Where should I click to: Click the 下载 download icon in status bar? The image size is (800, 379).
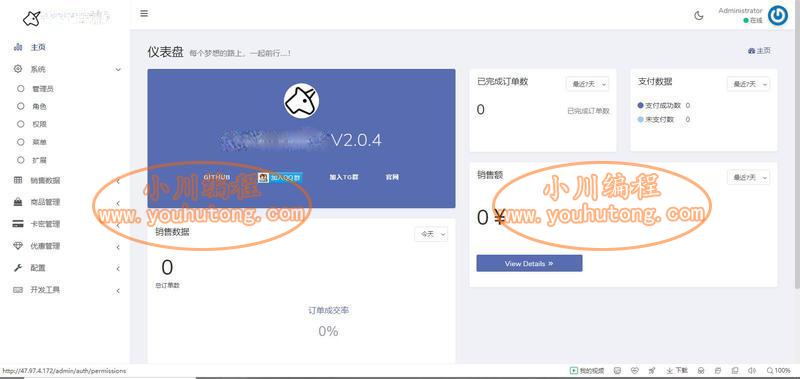point(677,370)
